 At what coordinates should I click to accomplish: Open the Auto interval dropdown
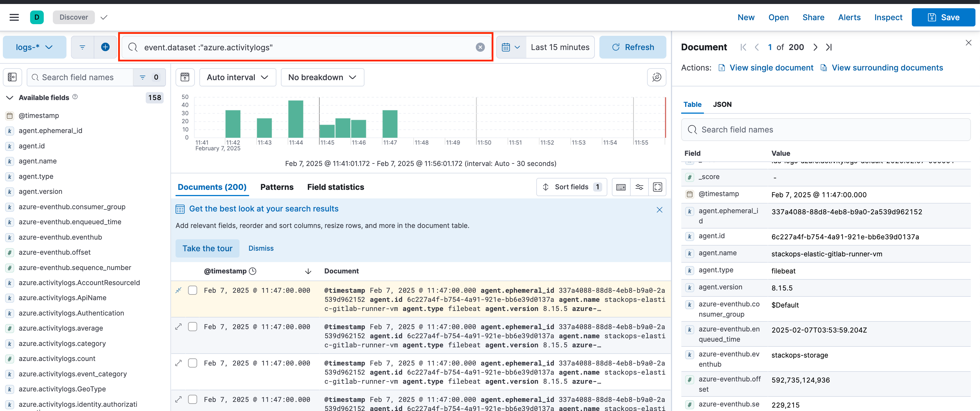coord(237,77)
